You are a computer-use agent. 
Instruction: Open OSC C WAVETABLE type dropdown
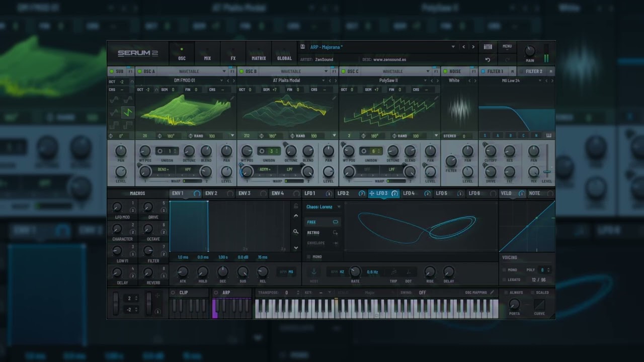point(428,71)
